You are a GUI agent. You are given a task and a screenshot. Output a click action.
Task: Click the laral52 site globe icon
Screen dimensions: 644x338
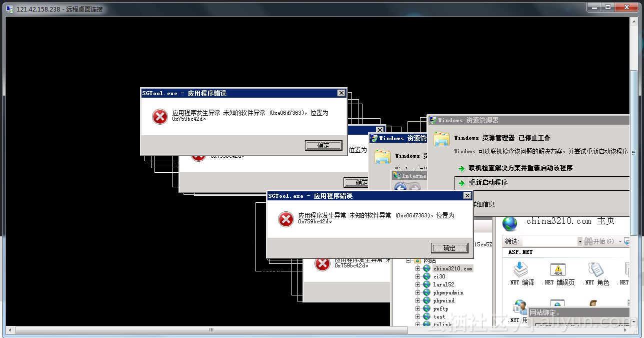[426, 284]
